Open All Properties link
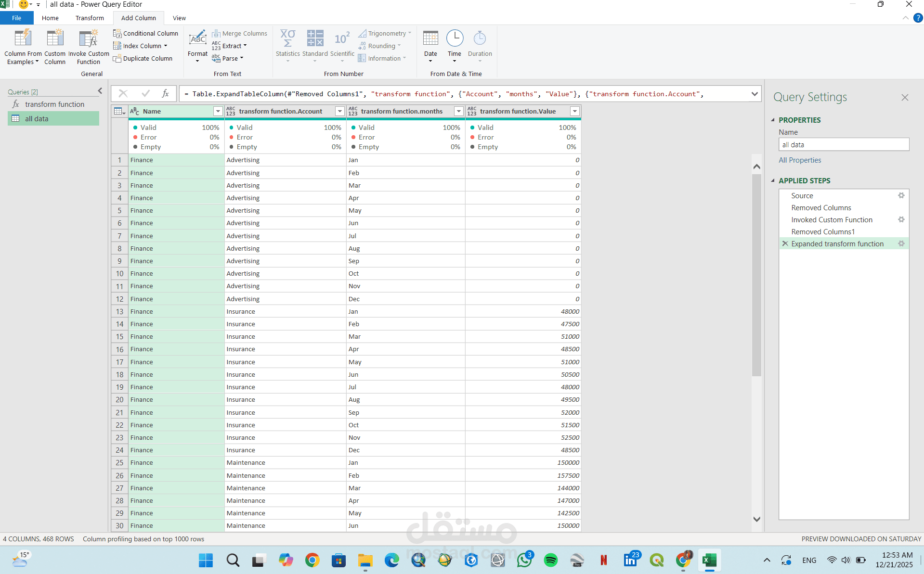The height and width of the screenshot is (574, 924). pyautogui.click(x=800, y=160)
